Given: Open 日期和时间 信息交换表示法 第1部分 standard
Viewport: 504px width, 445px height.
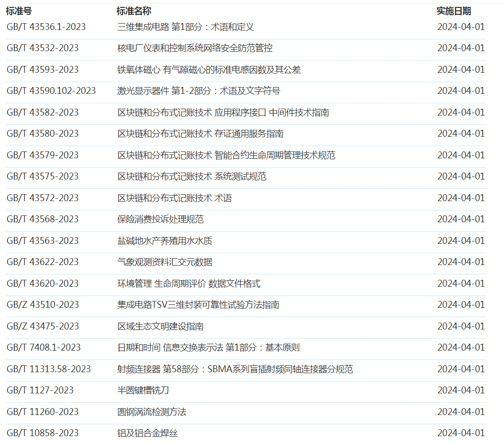Looking at the screenshot, I should click(208, 348).
